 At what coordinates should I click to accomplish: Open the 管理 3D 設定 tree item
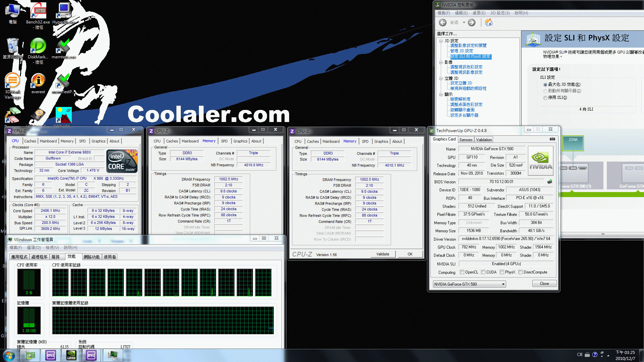462,51
